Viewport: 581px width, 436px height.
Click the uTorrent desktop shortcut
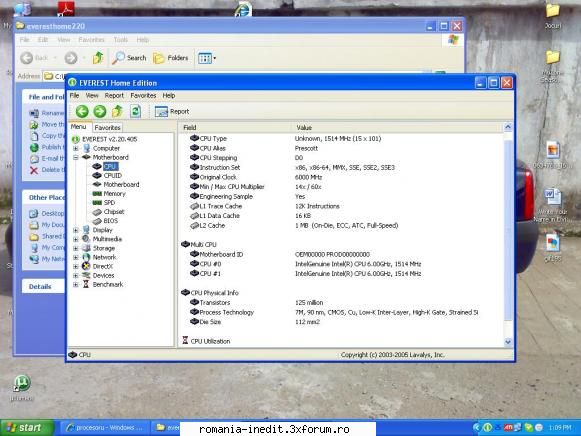pos(21,388)
